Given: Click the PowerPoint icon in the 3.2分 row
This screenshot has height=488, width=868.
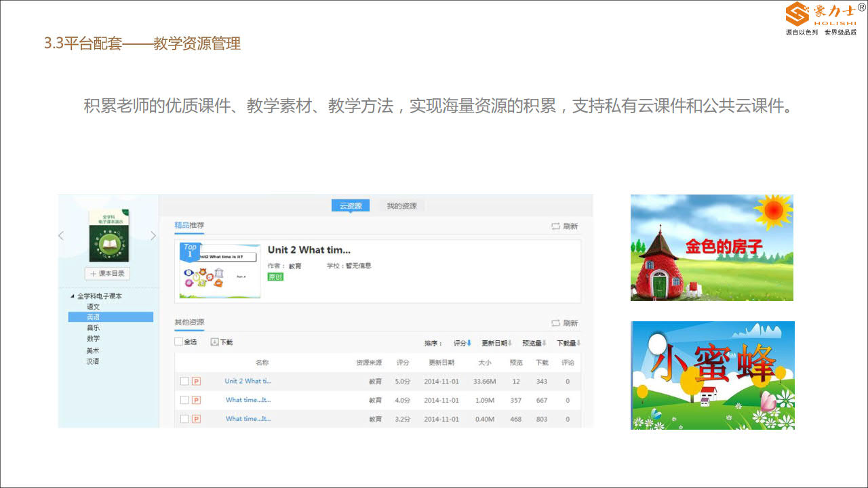Looking at the screenshot, I should [196, 419].
